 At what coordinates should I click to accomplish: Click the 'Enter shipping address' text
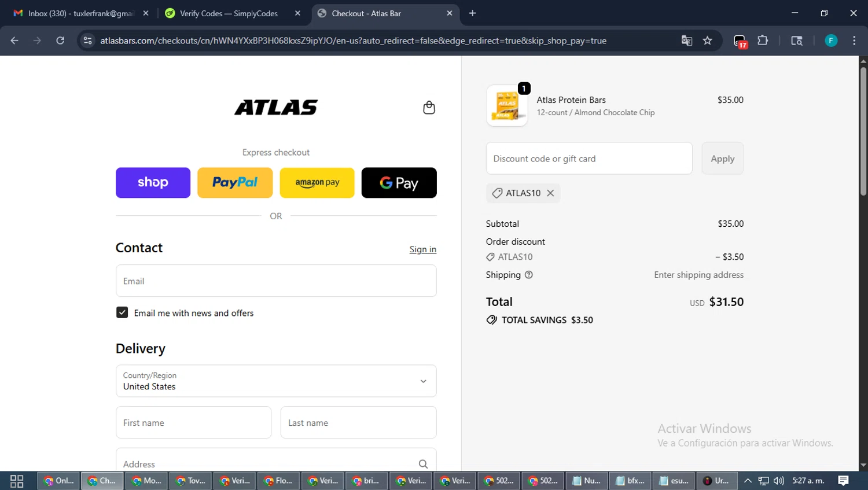click(x=699, y=275)
